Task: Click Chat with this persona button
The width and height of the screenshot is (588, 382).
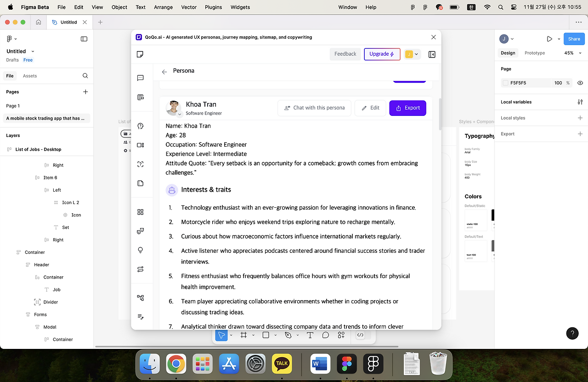Action: coord(315,108)
